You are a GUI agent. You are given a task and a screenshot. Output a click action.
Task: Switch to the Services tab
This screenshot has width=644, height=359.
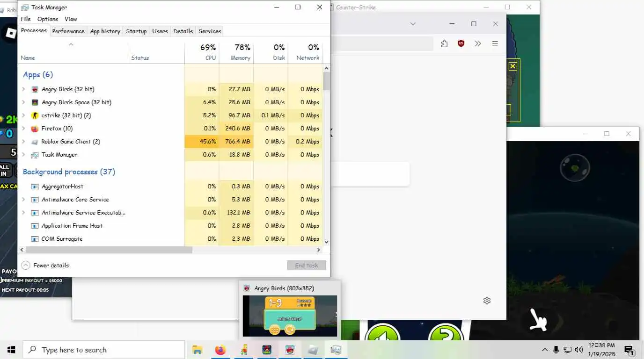click(x=210, y=31)
